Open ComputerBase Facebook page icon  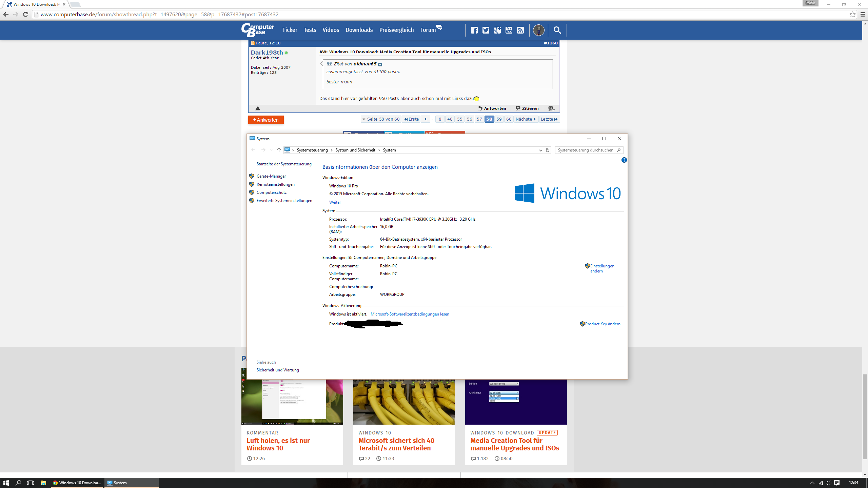pos(474,30)
